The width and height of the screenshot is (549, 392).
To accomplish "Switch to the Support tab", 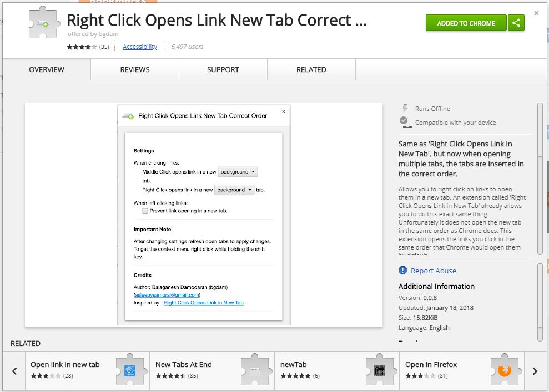I will [x=223, y=70].
